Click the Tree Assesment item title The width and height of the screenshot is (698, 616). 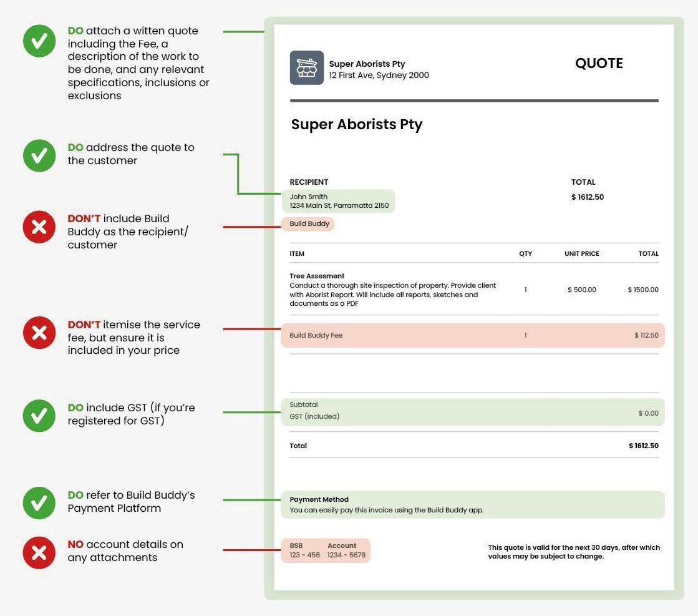point(317,276)
